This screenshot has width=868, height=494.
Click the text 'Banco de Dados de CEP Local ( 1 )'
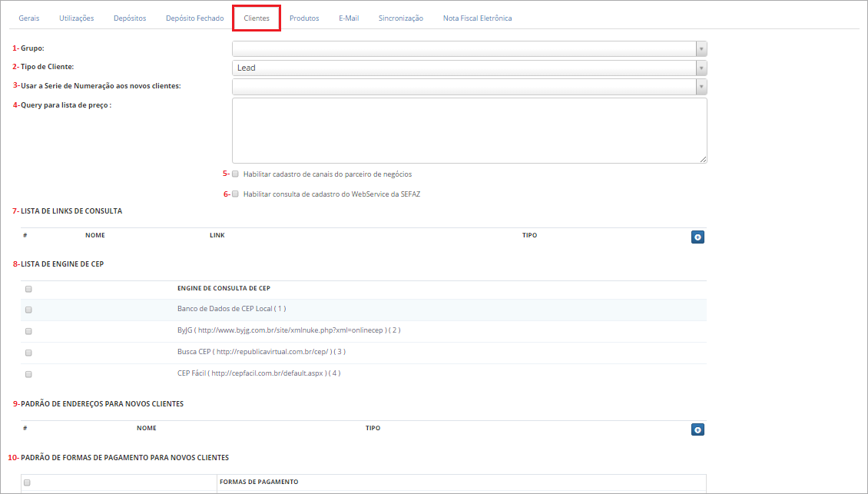click(231, 309)
